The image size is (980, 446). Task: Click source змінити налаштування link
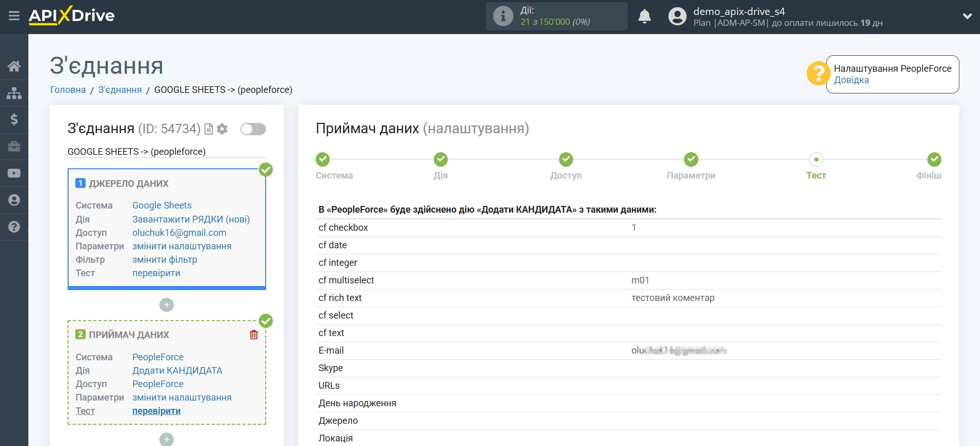point(182,246)
